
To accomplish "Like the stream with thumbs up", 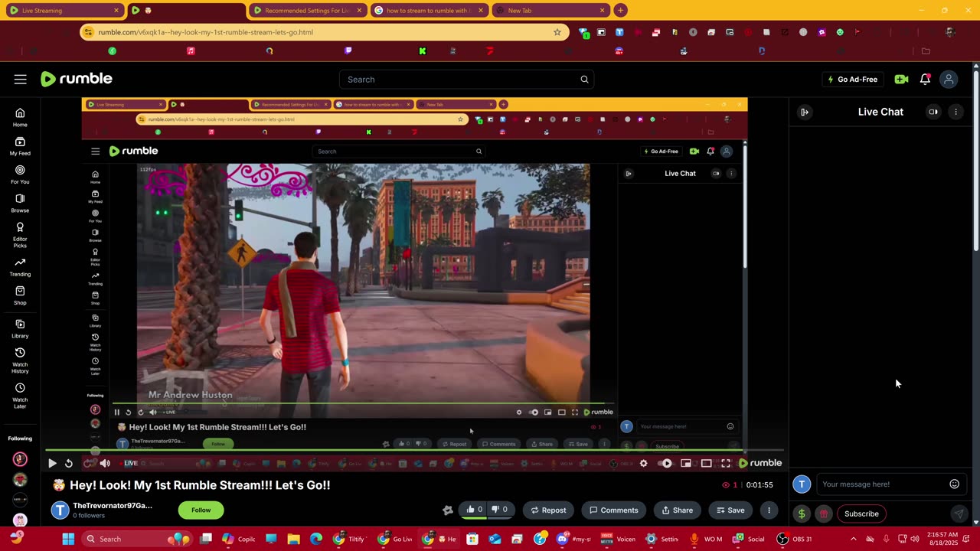I will click(475, 510).
